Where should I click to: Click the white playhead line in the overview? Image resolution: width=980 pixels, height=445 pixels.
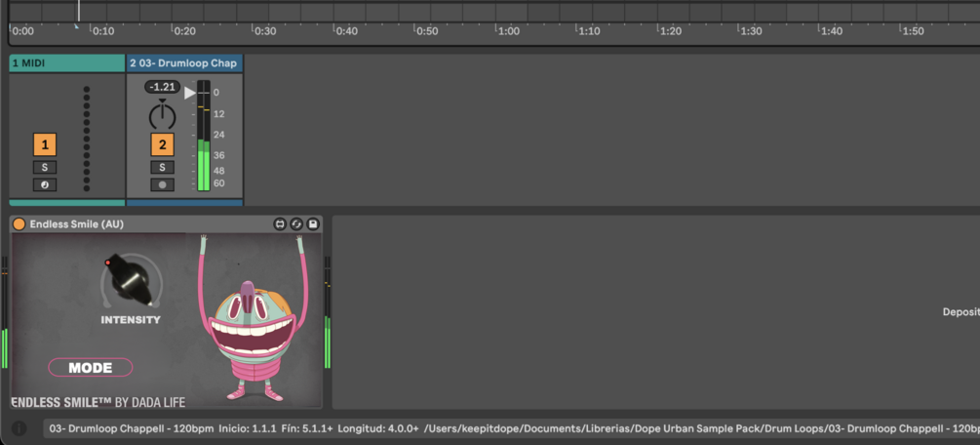point(79,11)
